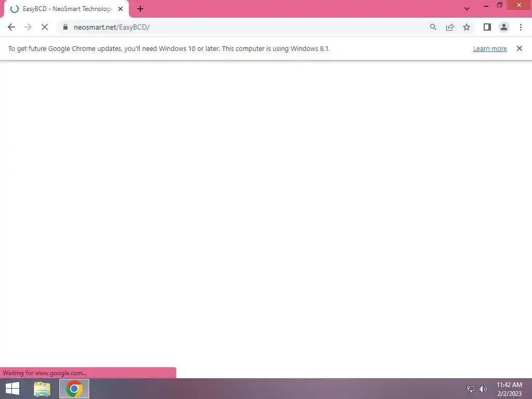Screen dimensions: 532x399
Task: Expand the tab search dropdown
Action: pyautogui.click(x=467, y=9)
